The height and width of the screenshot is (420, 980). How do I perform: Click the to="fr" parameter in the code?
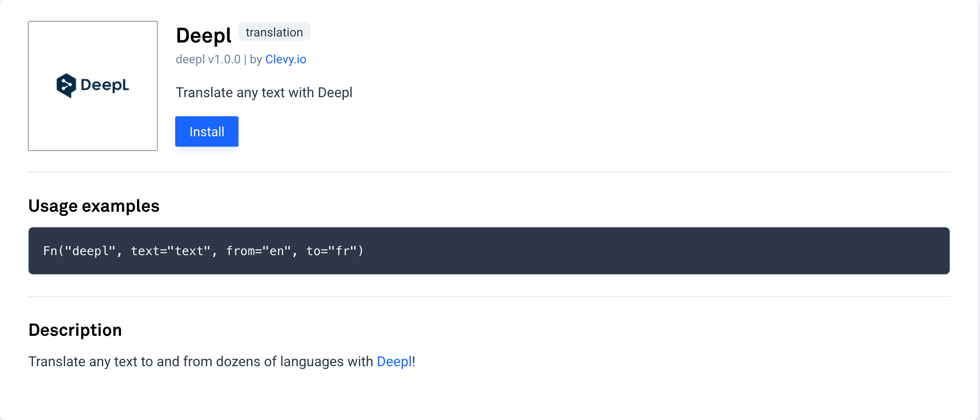pos(332,251)
